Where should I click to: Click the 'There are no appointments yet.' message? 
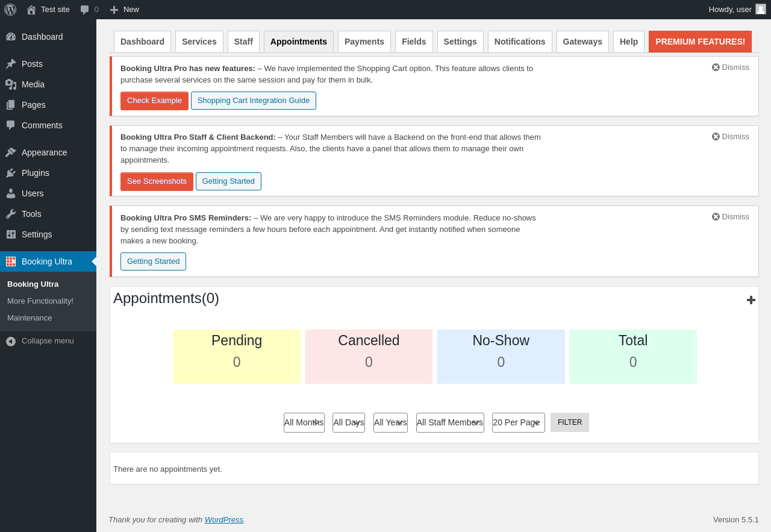point(167,469)
